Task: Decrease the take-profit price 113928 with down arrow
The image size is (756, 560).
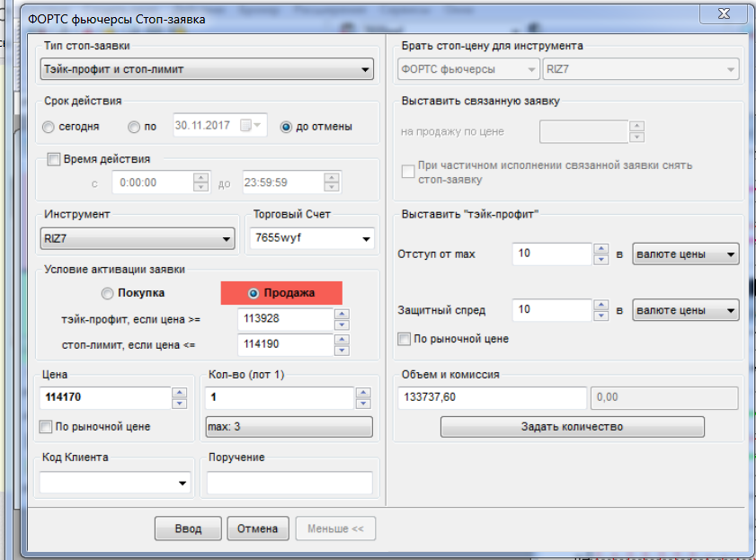Action: coord(342,324)
